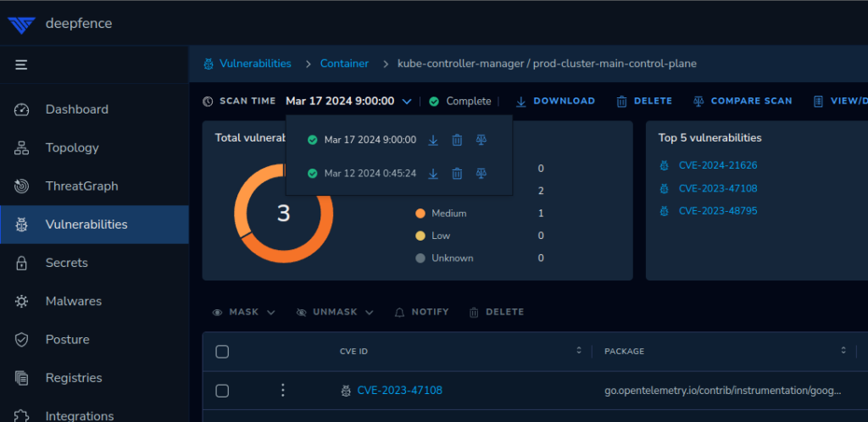Select Vulnerabilities in the sidebar
Screen dimensions: 868x422
[94, 225]
